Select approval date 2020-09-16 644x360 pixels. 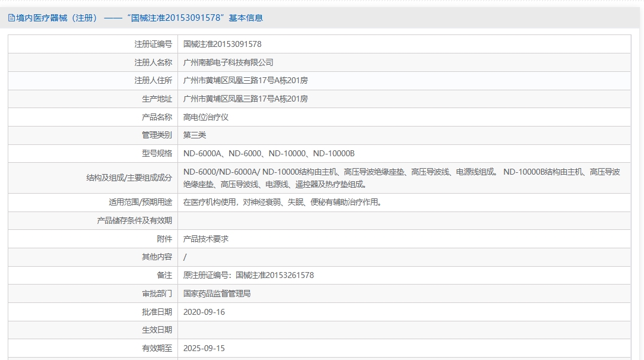point(204,312)
